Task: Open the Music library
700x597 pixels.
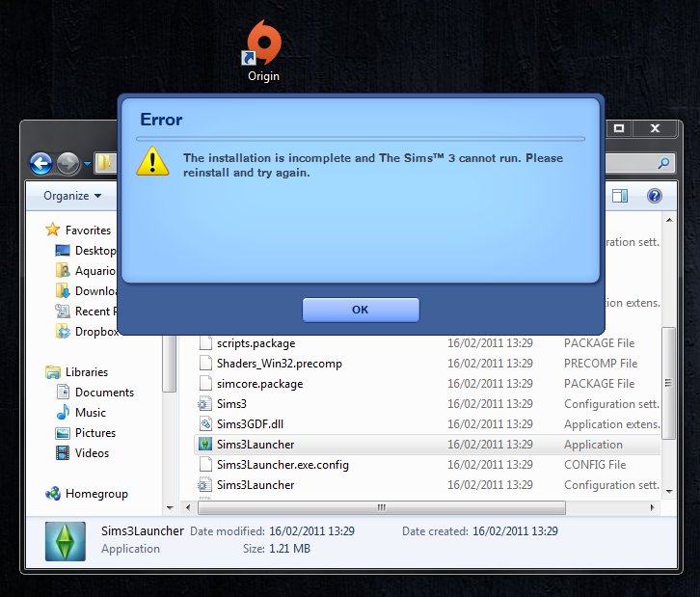Action: click(x=91, y=413)
